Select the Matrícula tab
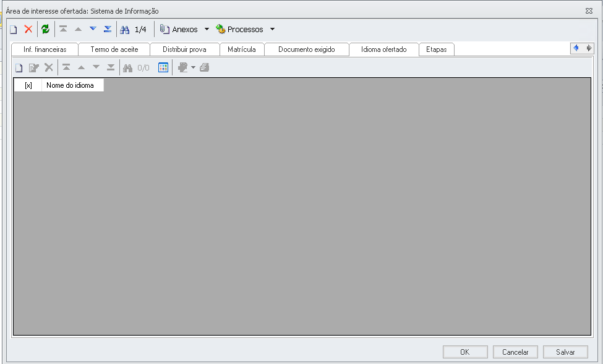 (x=241, y=49)
